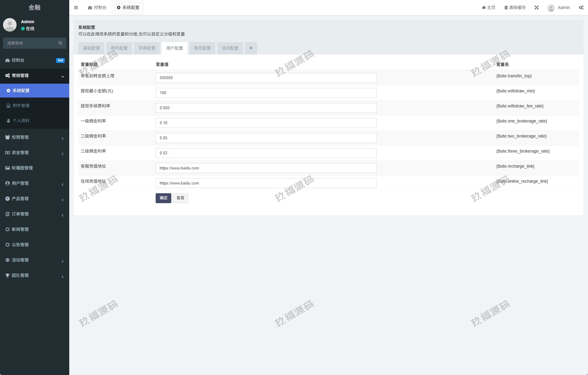Switch to the 活动配置 tab
588x375 pixels.
230,48
